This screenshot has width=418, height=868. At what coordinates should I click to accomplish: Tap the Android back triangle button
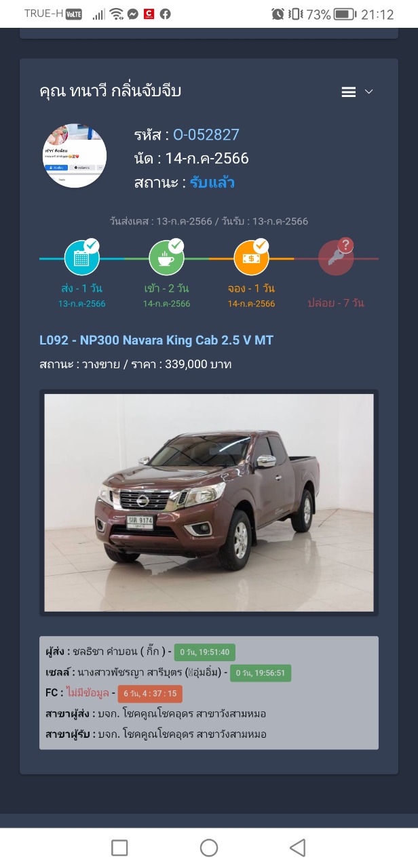[297, 848]
